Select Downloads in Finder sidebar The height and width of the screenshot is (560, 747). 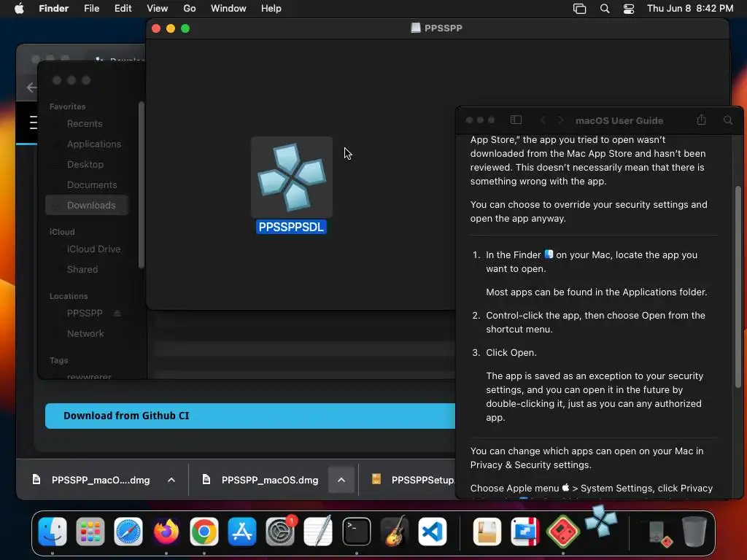coord(88,205)
